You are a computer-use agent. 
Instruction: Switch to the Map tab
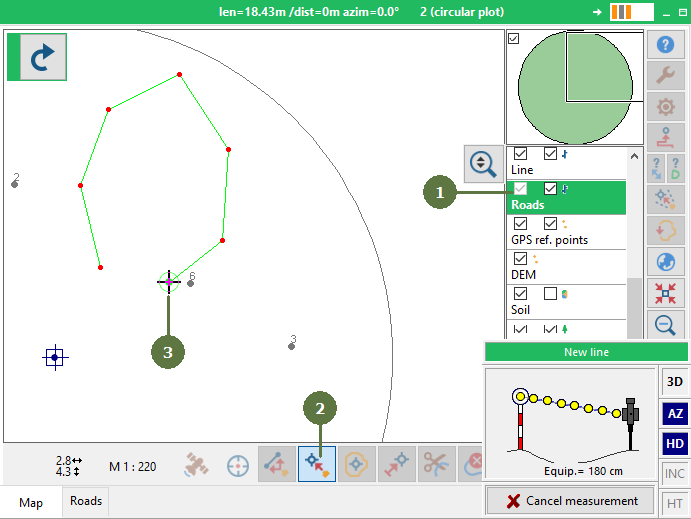[x=31, y=503]
